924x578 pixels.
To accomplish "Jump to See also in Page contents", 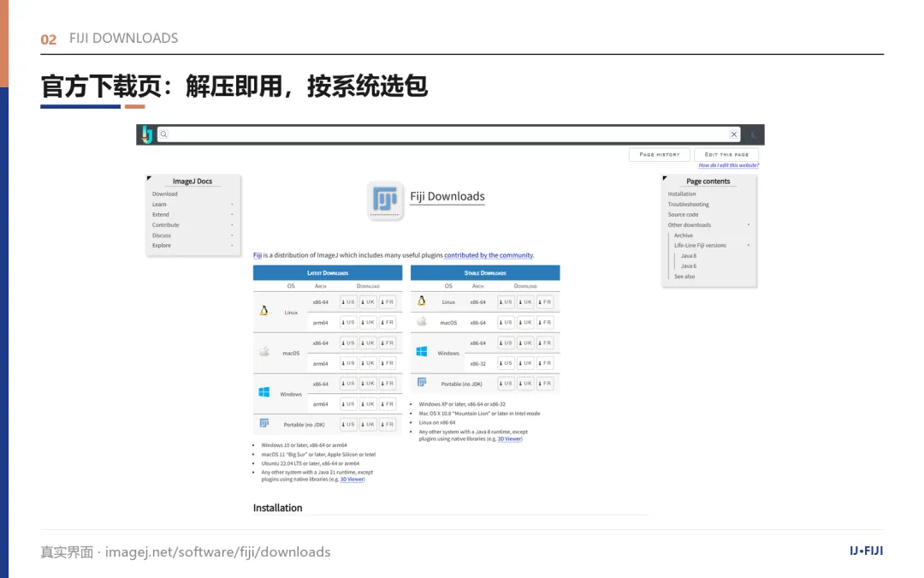I will tap(684, 277).
